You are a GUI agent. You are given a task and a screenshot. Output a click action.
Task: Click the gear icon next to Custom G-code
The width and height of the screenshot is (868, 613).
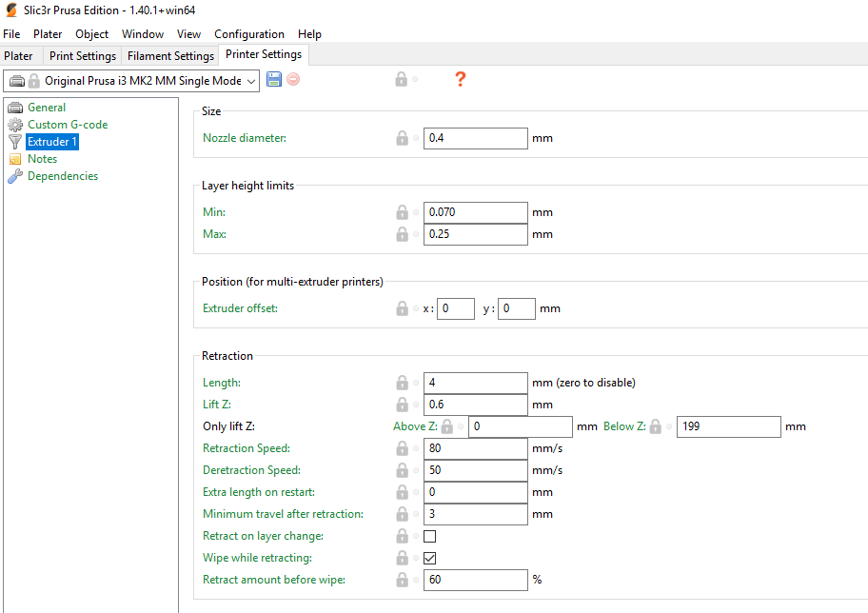click(x=15, y=125)
